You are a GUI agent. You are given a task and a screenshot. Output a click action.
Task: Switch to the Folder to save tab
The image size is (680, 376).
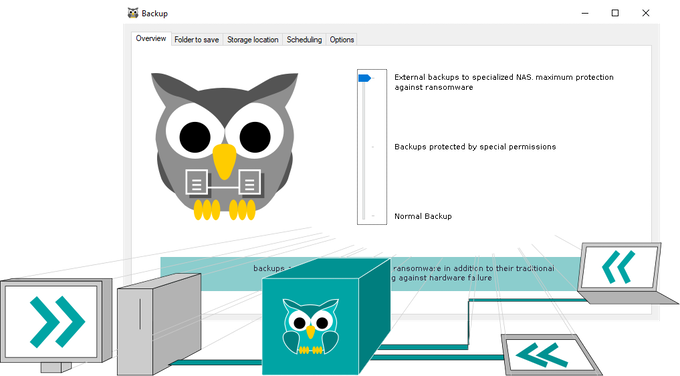coord(196,39)
